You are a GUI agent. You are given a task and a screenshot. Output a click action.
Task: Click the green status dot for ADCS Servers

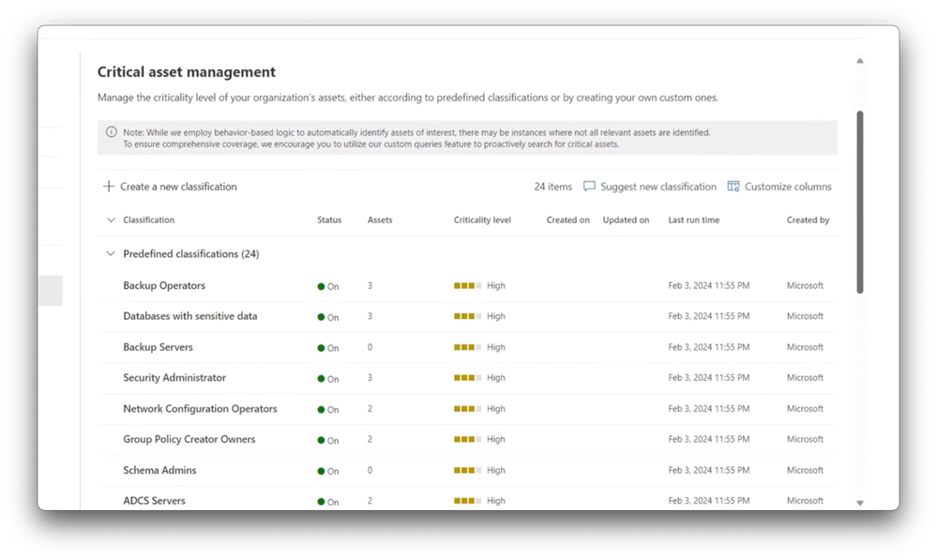[321, 502]
